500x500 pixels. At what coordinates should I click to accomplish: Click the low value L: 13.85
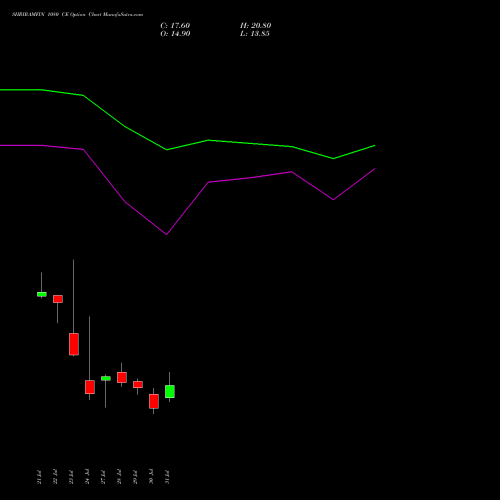255,34
